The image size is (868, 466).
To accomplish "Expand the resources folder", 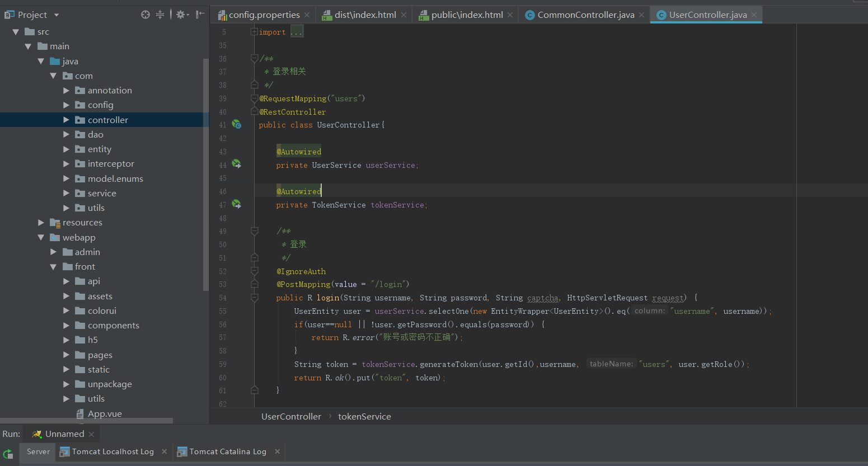I will coord(41,223).
